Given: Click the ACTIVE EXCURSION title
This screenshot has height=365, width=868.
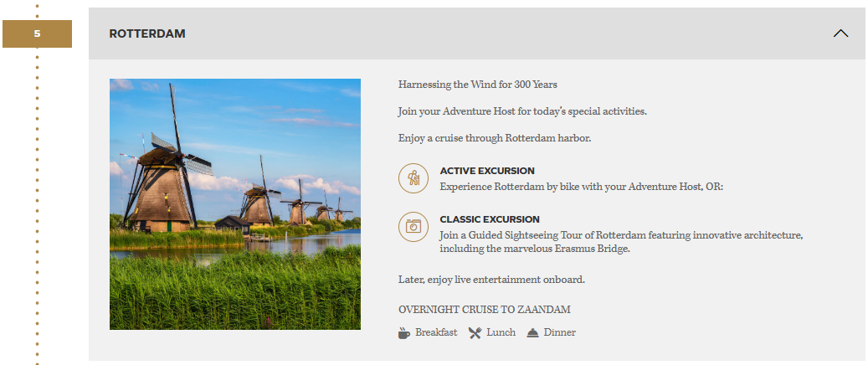Looking at the screenshot, I should [x=487, y=171].
